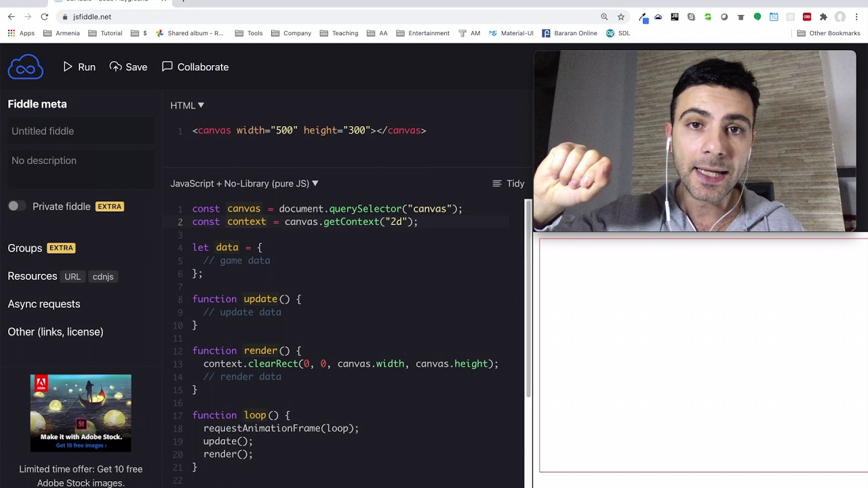The width and height of the screenshot is (868, 488).
Task: Open the Shared album bookmark
Action: click(190, 33)
